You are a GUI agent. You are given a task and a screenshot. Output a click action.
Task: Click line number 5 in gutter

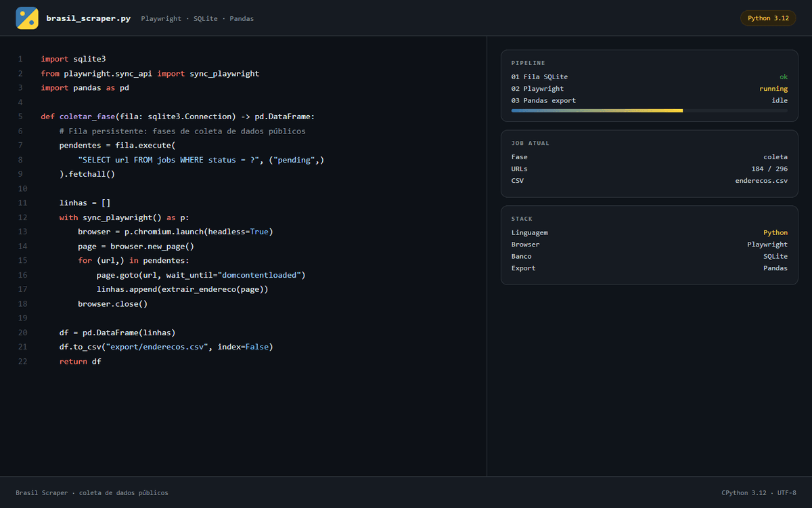pyautogui.click(x=20, y=117)
